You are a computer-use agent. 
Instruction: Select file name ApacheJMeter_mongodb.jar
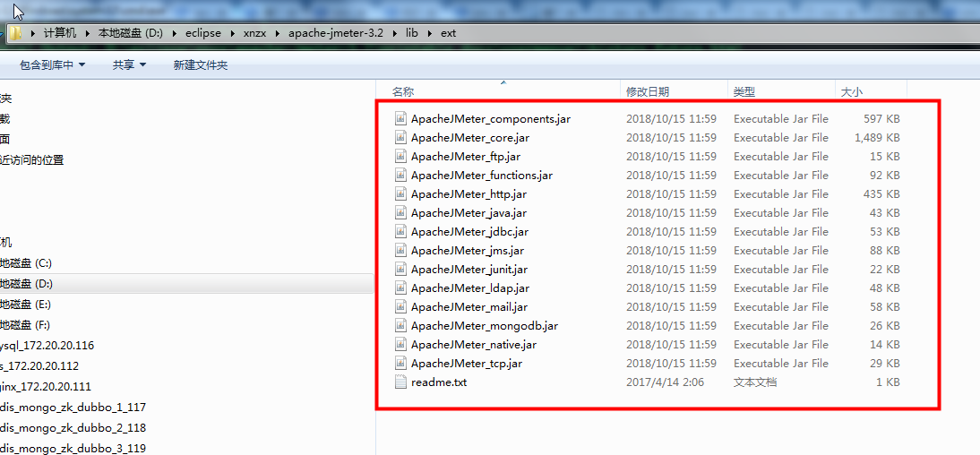click(485, 326)
